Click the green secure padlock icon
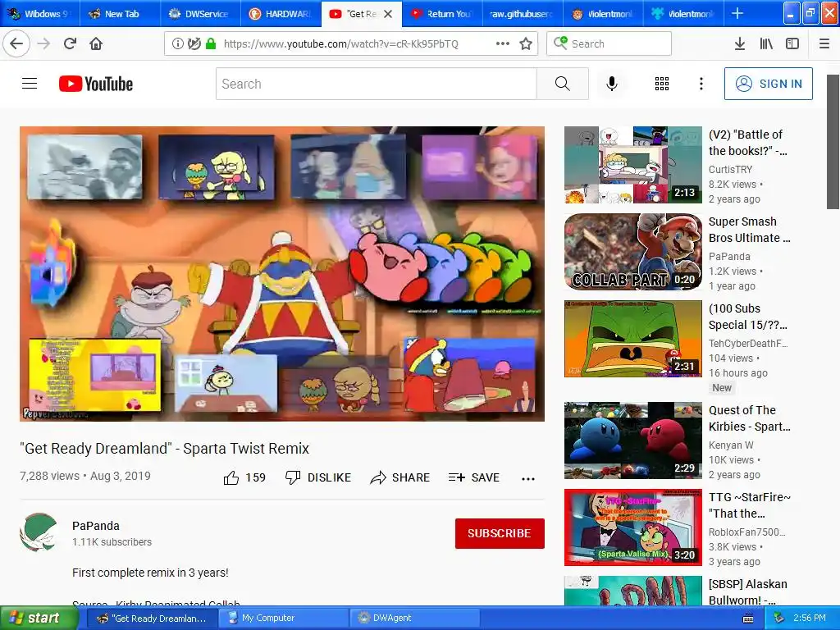840x630 pixels. [x=211, y=43]
